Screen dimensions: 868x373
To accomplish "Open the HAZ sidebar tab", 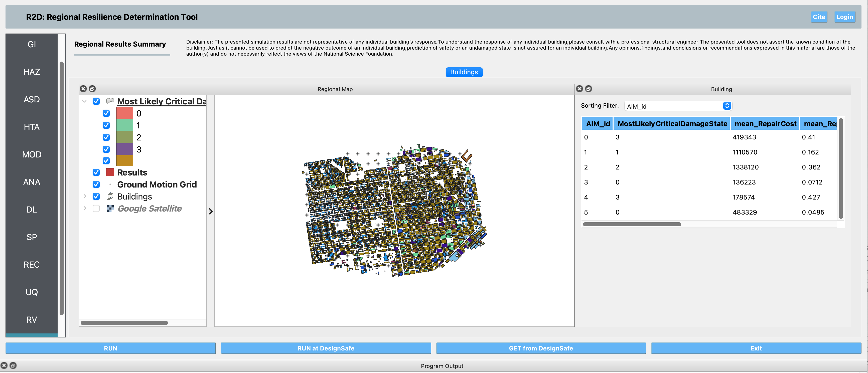I will coord(32,72).
